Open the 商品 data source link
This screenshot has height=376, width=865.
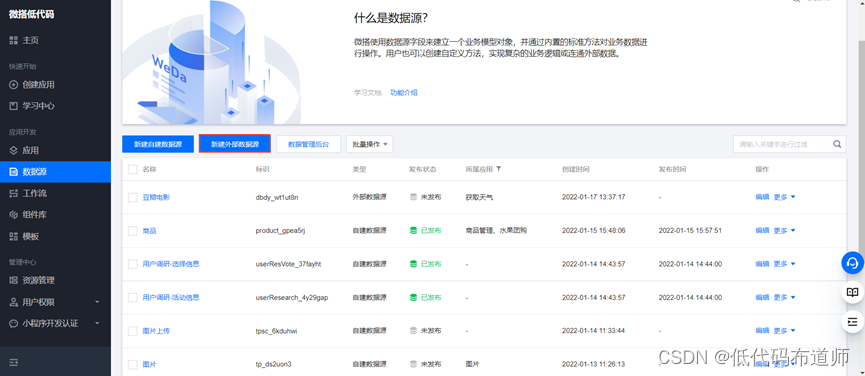[149, 230]
